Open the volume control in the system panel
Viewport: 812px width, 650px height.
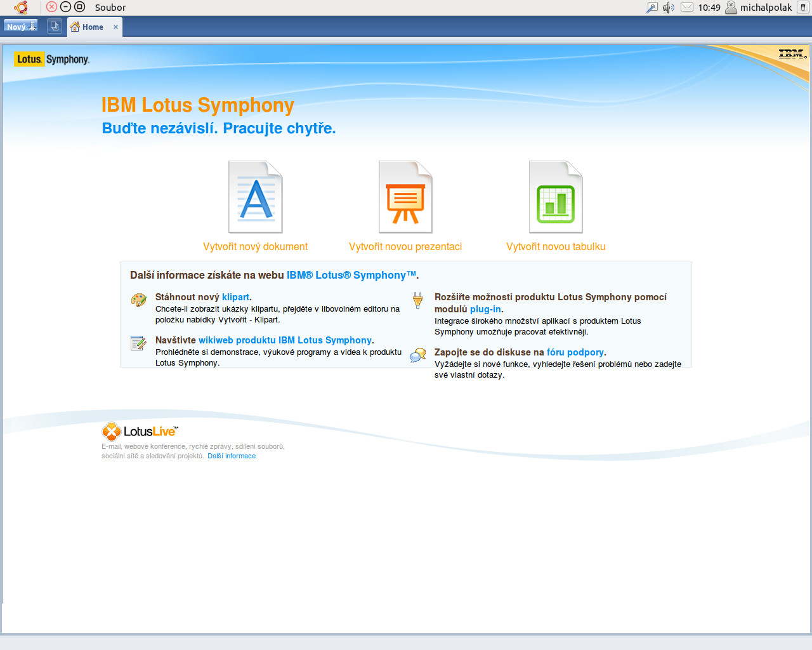[669, 8]
